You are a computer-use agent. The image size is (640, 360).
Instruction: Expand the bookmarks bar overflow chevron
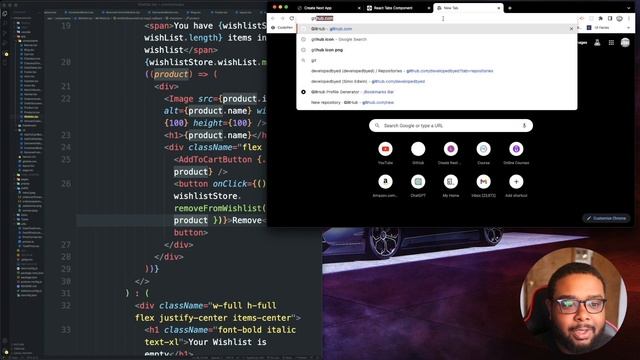(x=629, y=28)
